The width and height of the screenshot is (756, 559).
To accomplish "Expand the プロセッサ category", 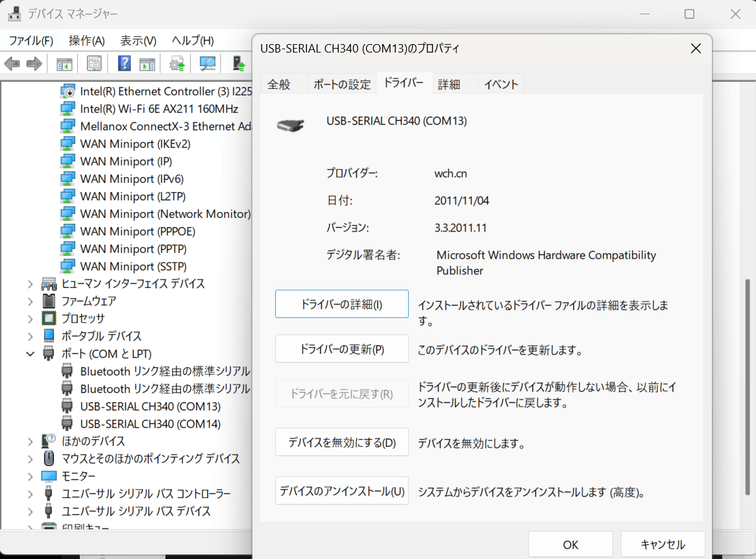I will click(30, 319).
